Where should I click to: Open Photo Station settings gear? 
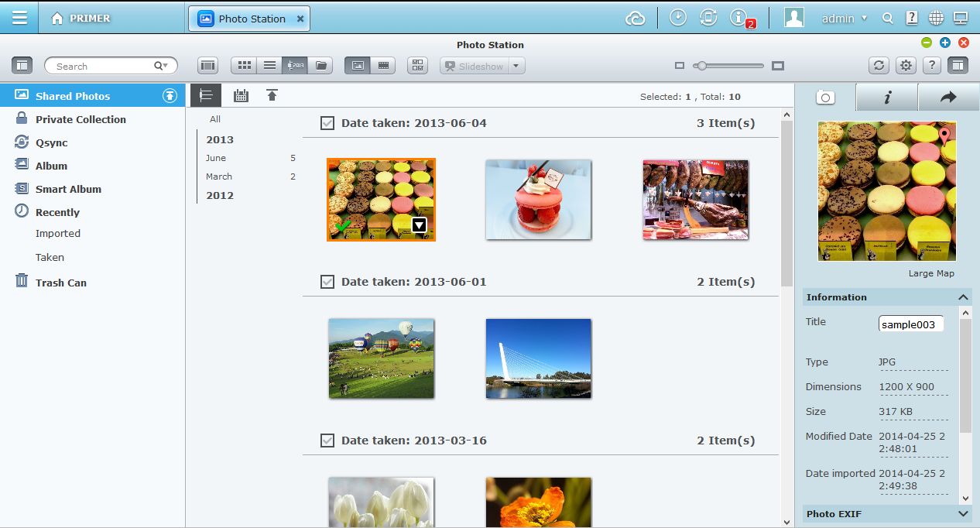[906, 66]
